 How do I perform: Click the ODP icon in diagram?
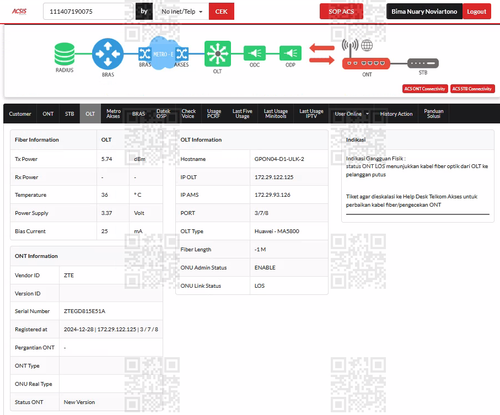tap(290, 53)
